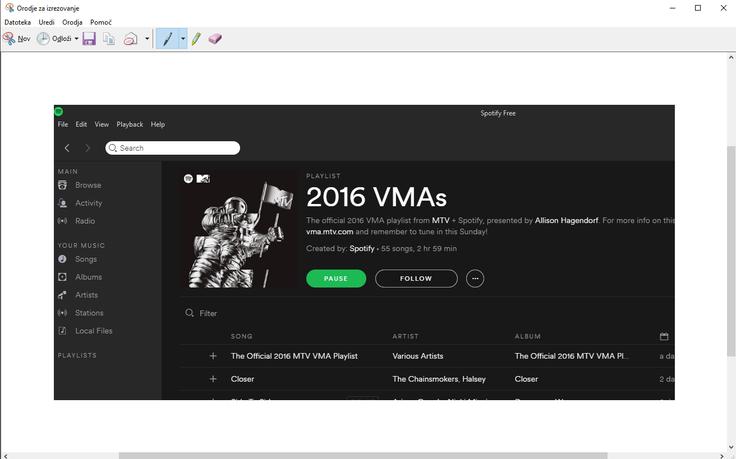Click the Spotify back navigation arrow
Screen dimensions: 736x459
[67, 148]
